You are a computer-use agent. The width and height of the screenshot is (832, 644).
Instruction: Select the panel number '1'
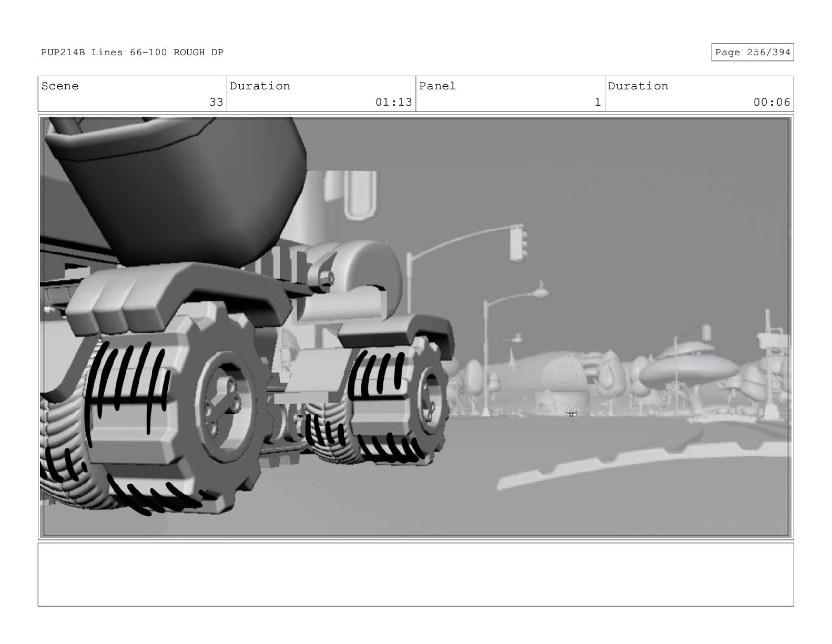tap(597, 102)
